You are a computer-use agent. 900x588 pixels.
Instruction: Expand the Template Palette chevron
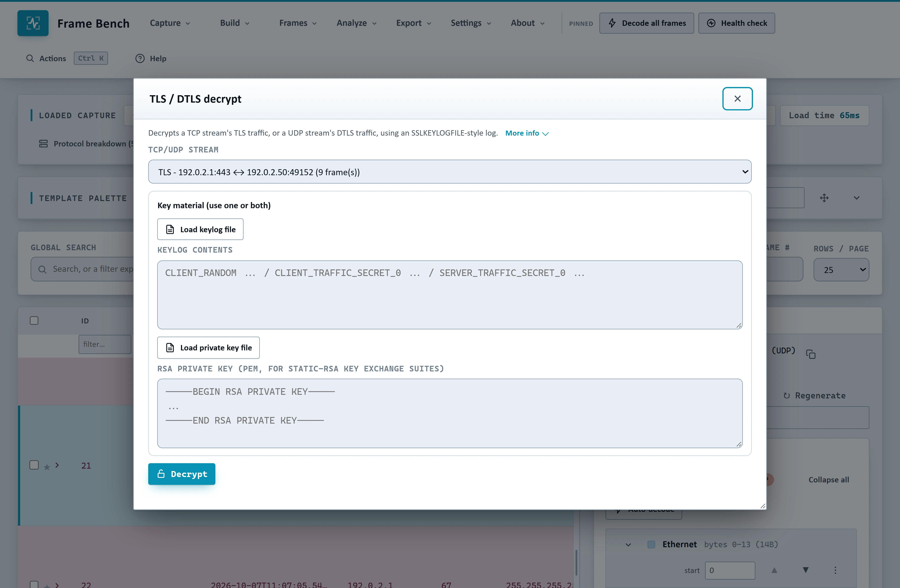click(x=857, y=198)
